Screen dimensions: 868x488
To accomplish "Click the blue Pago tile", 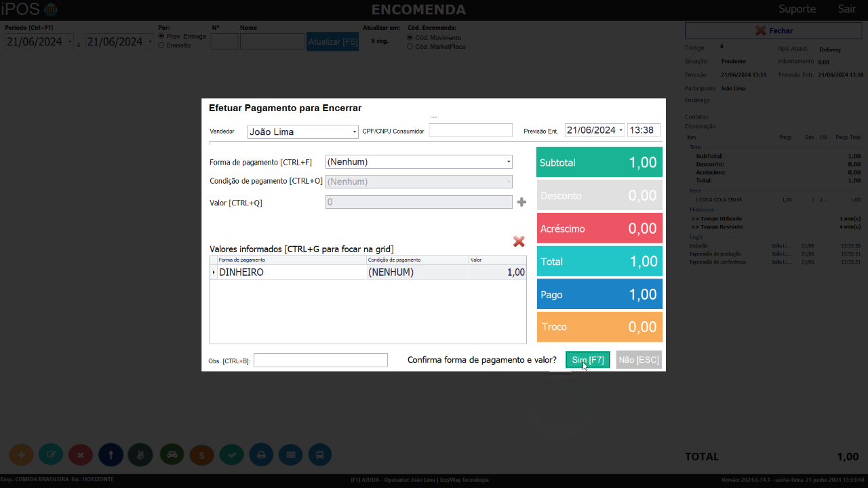I will click(x=599, y=294).
